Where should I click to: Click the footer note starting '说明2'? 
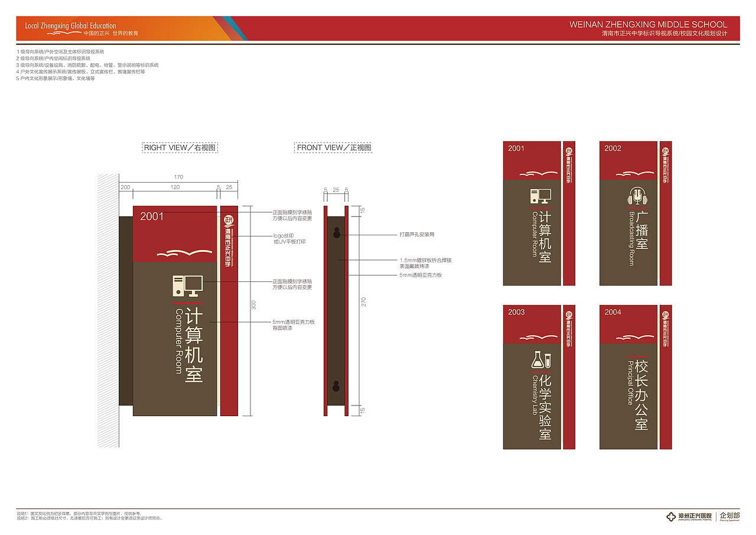tap(89, 518)
